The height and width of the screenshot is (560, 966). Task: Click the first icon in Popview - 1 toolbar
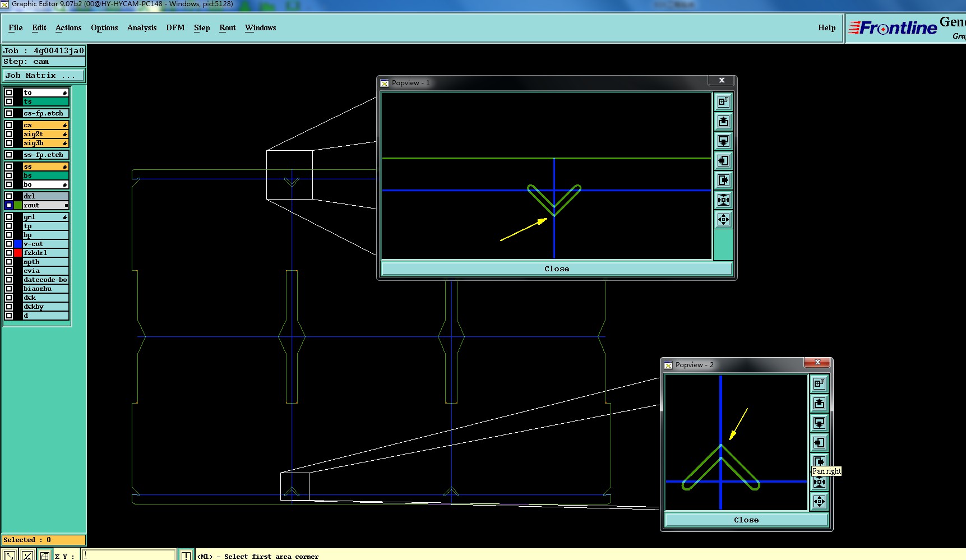pyautogui.click(x=723, y=101)
